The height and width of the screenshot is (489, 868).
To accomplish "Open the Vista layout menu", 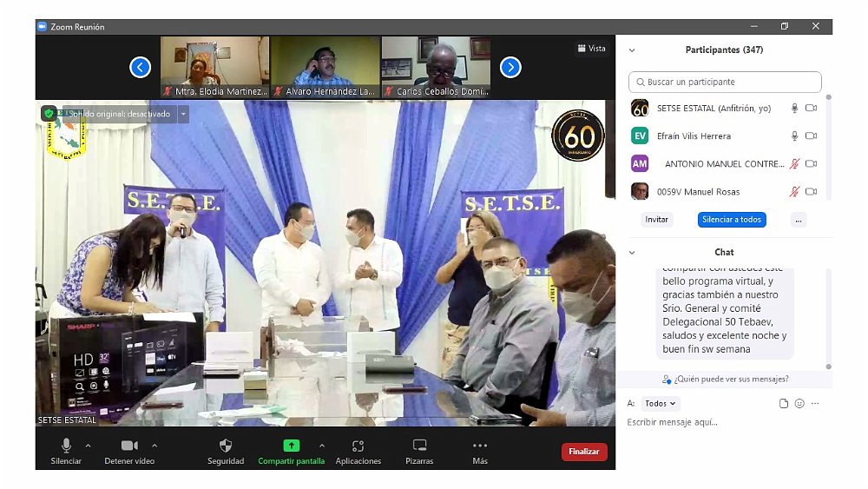I will tap(591, 49).
